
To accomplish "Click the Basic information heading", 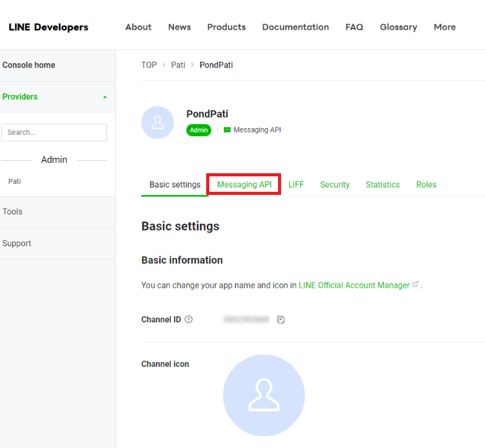I will 182,261.
